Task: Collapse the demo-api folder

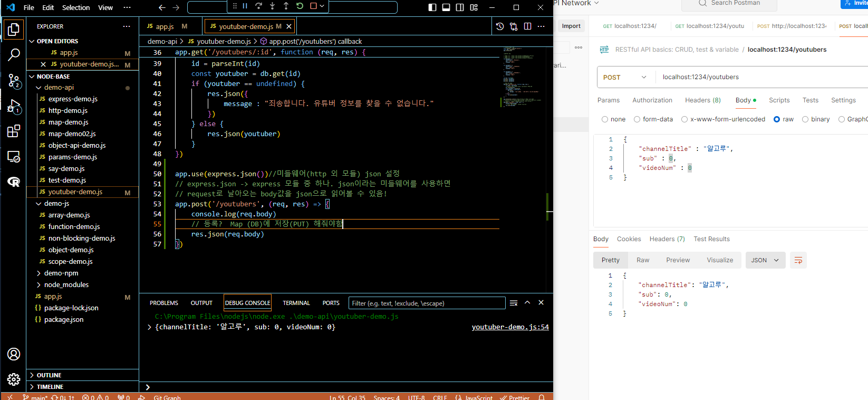Action: tap(38, 88)
